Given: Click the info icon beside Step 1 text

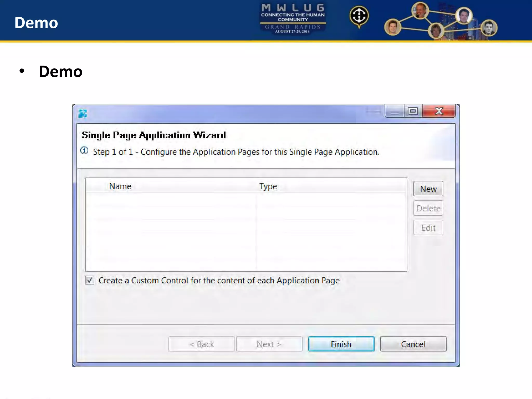Looking at the screenshot, I should pos(84,151).
